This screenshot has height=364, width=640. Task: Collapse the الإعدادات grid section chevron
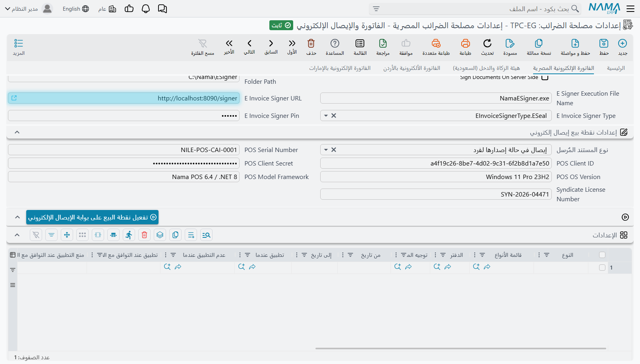click(x=17, y=235)
